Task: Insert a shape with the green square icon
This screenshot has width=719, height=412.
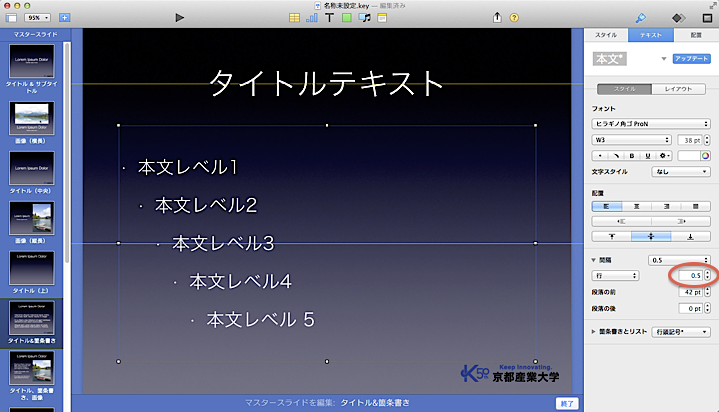Action: pyautogui.click(x=347, y=18)
